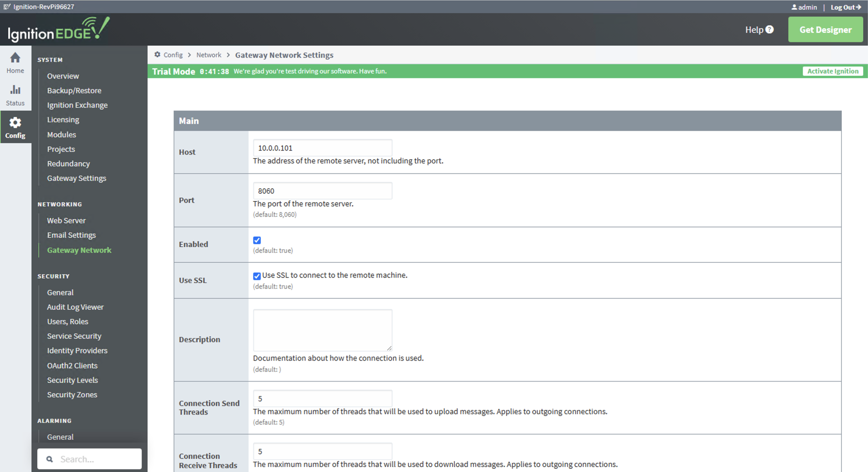The width and height of the screenshot is (868, 472).
Task: Click the Help question mark icon
Action: 770,30
